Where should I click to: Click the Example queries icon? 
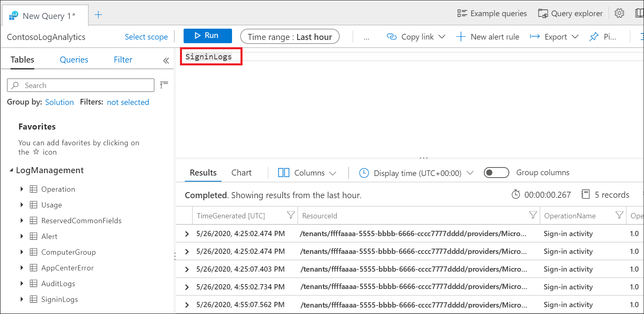462,13
